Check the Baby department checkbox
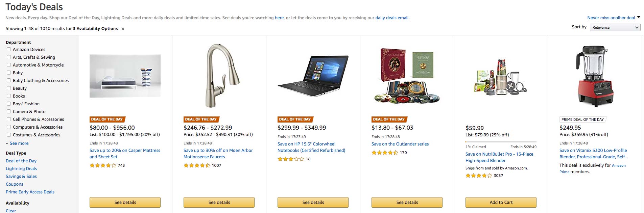The height and width of the screenshot is (213, 644). coord(8,73)
